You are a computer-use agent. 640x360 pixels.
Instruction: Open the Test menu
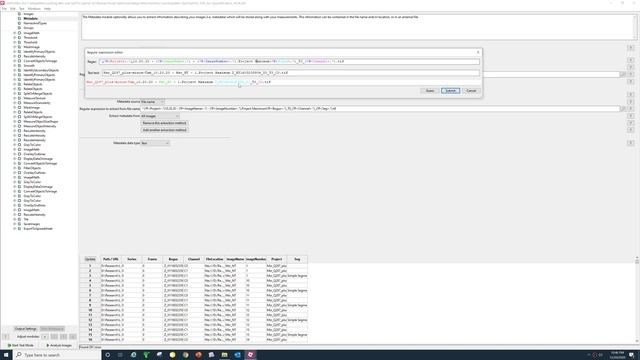(x=22, y=9)
